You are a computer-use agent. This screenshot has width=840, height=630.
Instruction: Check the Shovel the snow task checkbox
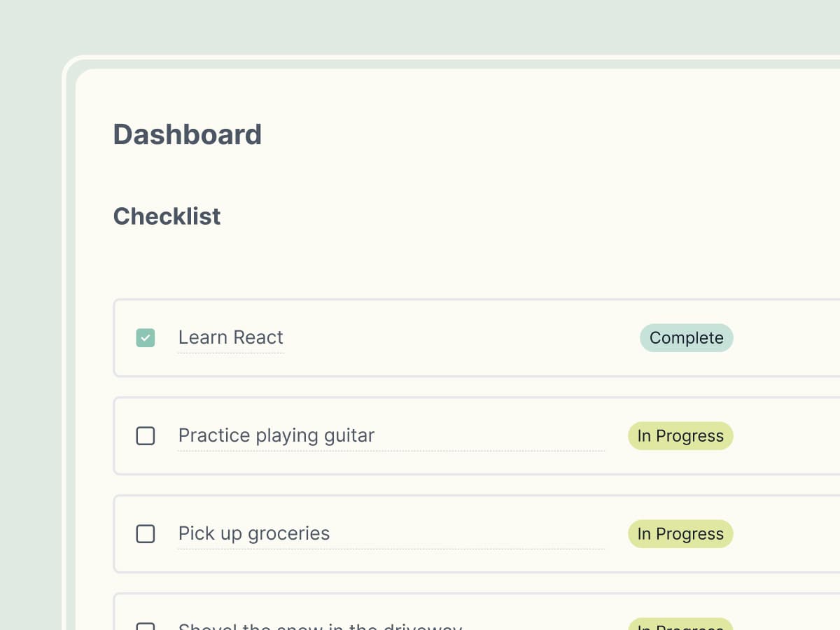145,626
